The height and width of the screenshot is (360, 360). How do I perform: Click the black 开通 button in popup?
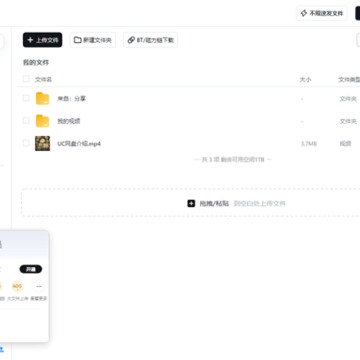[x=31, y=269]
